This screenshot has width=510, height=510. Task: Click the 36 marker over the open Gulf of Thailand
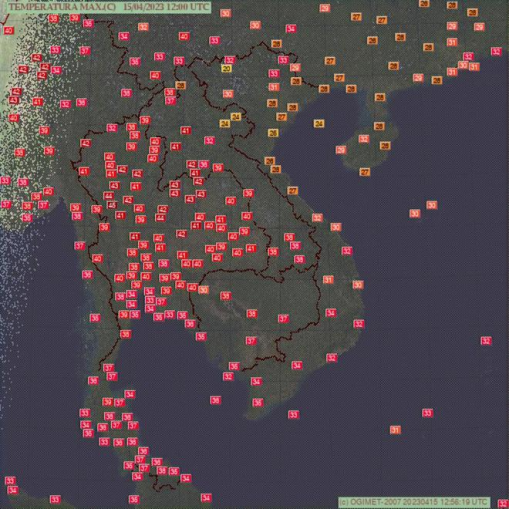click(x=215, y=400)
